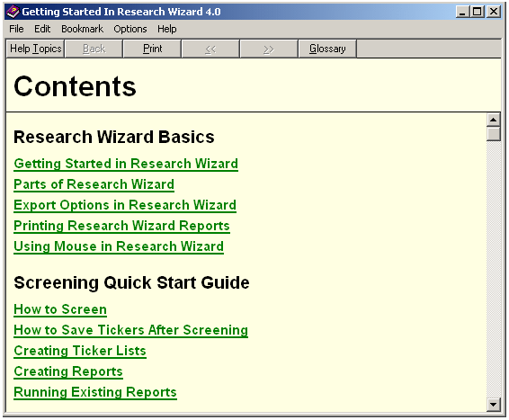This screenshot has height=420, width=509.
Task: Click the scrollbar up arrow
Action: [494, 120]
